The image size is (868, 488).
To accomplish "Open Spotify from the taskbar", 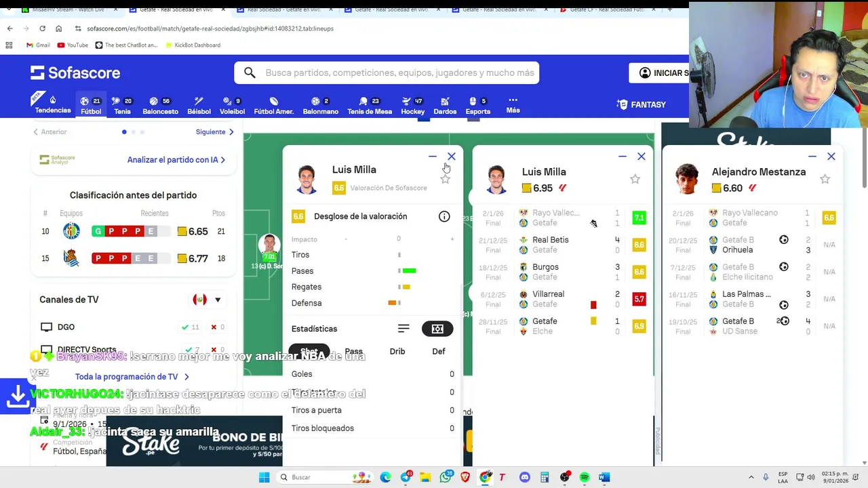I will point(585,477).
